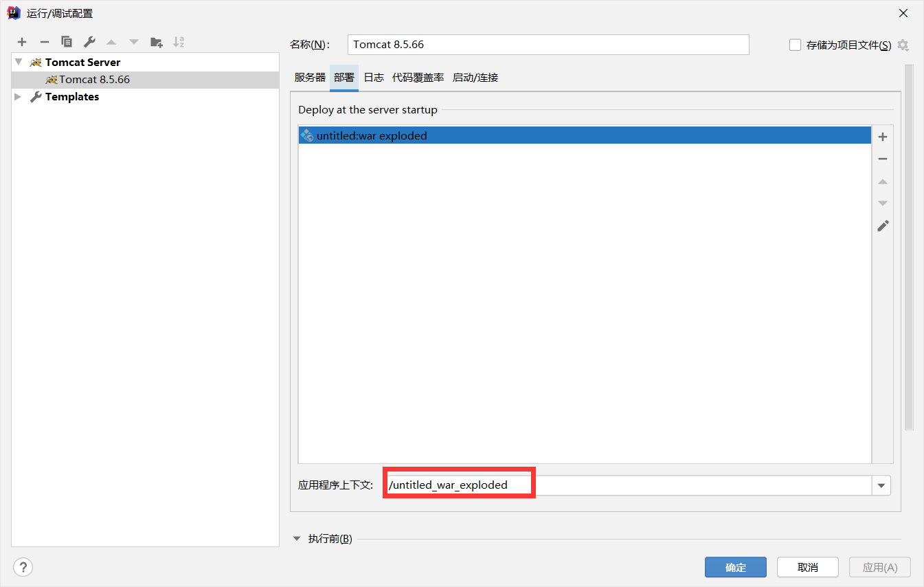Select the Tomcat 8.5.66 configuration in tree

point(146,80)
